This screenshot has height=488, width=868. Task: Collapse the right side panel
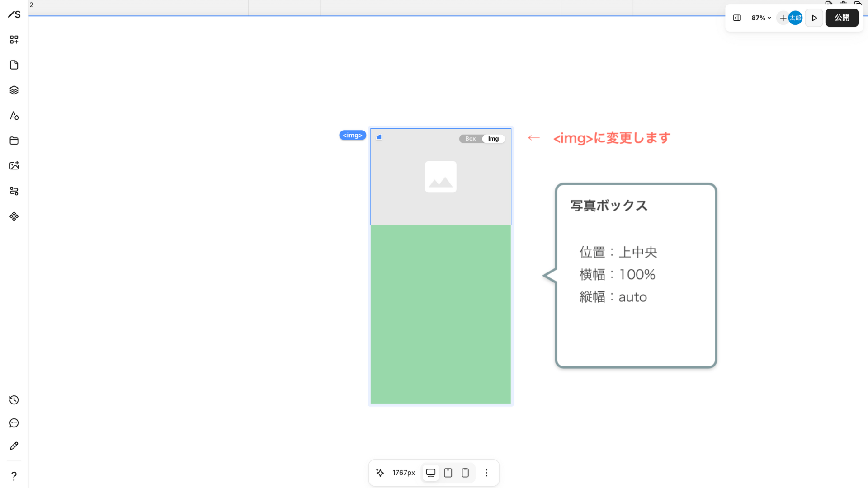(736, 18)
